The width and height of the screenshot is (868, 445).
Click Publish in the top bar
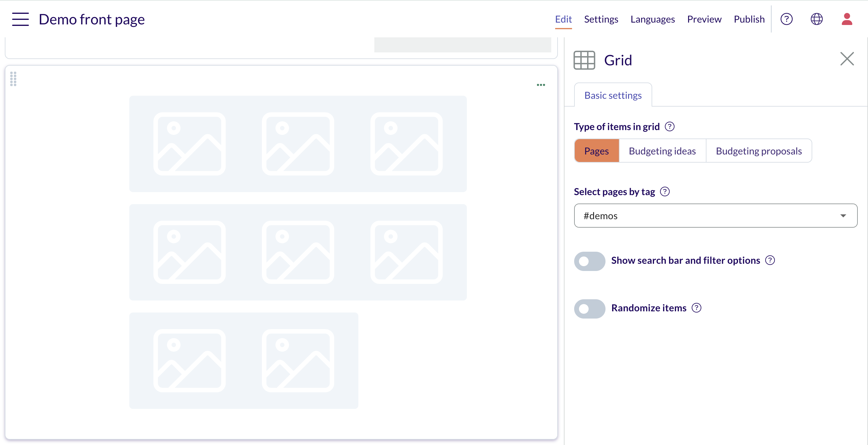(749, 19)
